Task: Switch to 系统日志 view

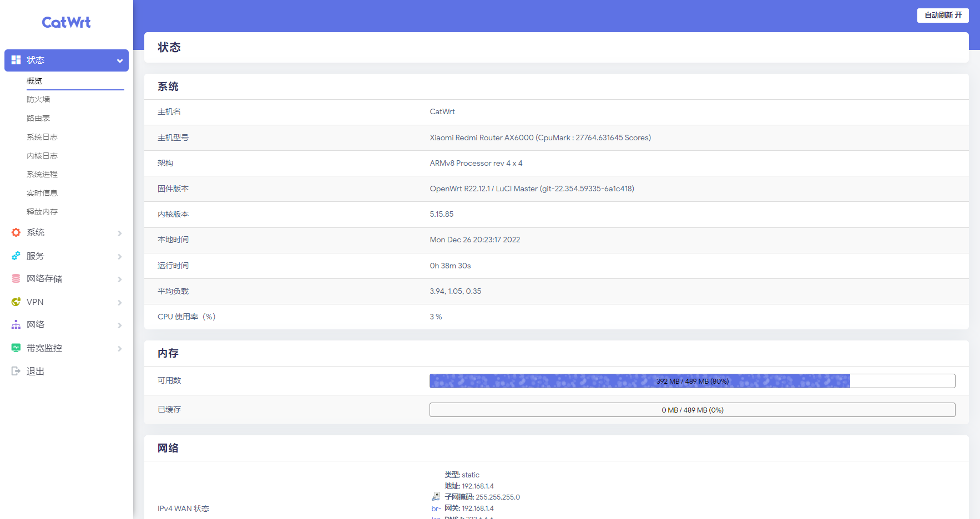Action: pos(42,137)
